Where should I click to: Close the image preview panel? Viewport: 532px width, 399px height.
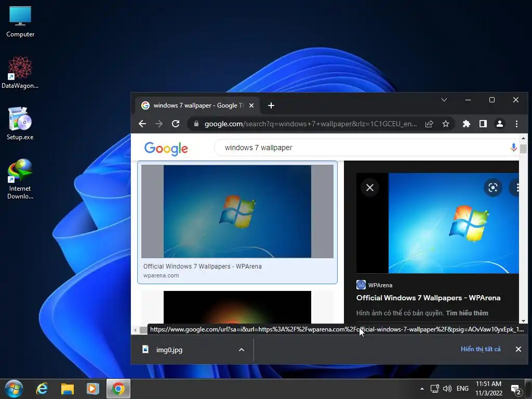click(370, 187)
